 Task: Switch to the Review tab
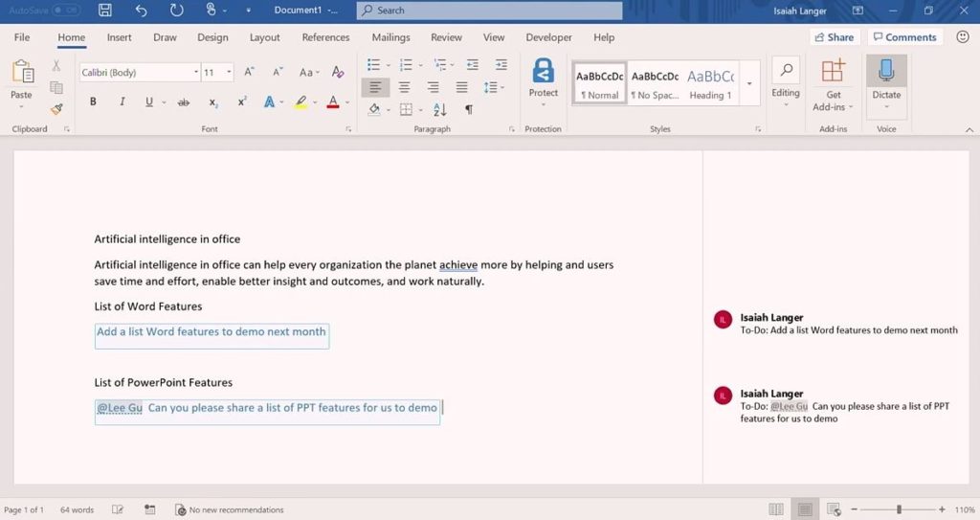[x=446, y=37]
